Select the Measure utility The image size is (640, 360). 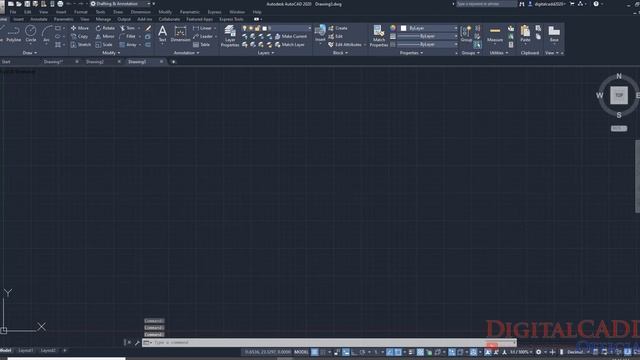(495, 33)
